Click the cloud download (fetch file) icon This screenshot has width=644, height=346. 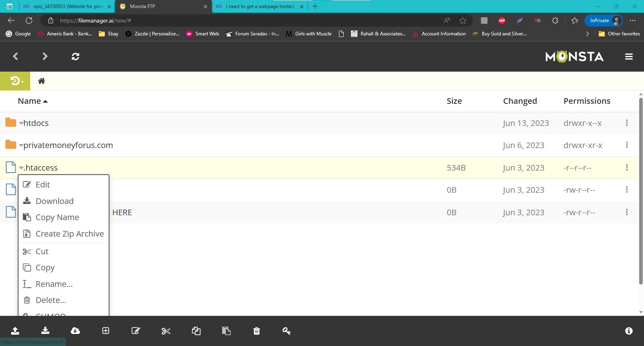coord(75,331)
